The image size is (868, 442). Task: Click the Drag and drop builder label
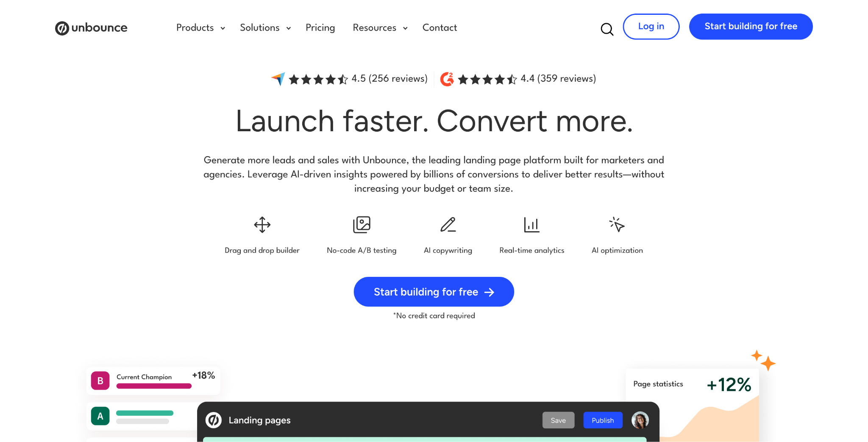pyautogui.click(x=262, y=250)
